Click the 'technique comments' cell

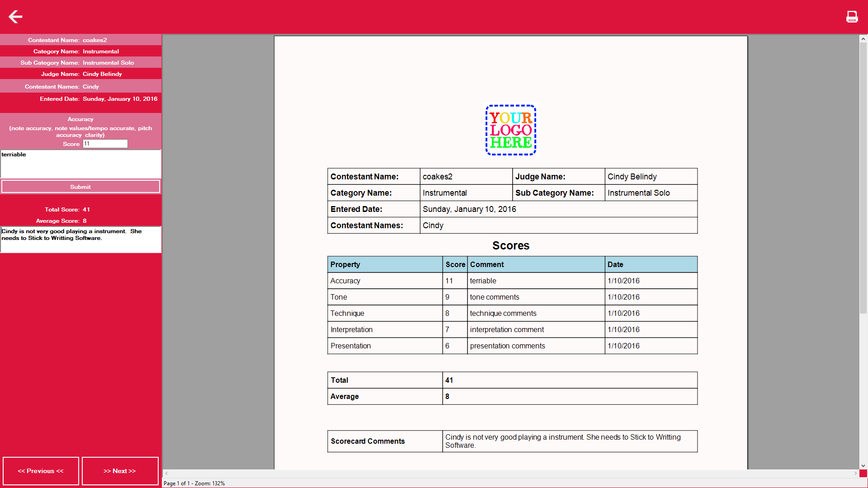(x=536, y=313)
